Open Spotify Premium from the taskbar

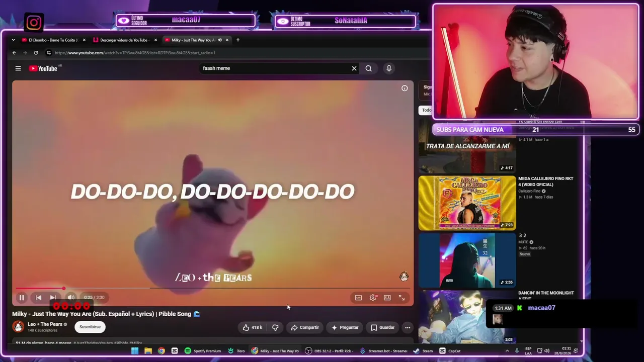pos(203,351)
